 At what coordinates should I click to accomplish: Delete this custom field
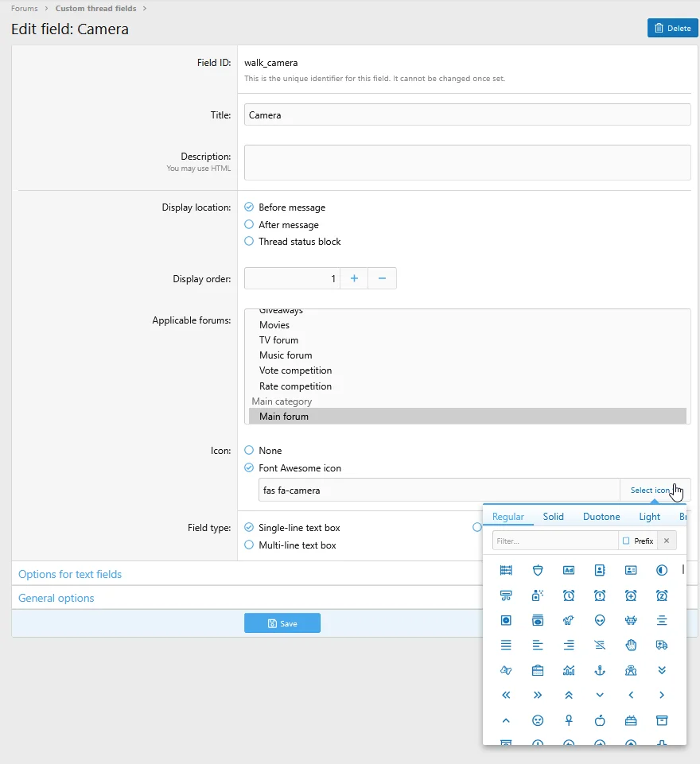(673, 29)
